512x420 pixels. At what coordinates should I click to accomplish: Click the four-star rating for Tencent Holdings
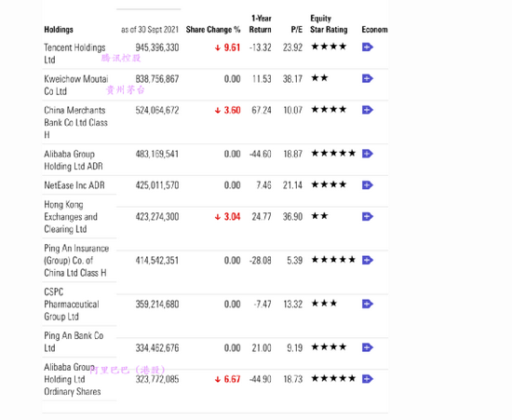329,47
